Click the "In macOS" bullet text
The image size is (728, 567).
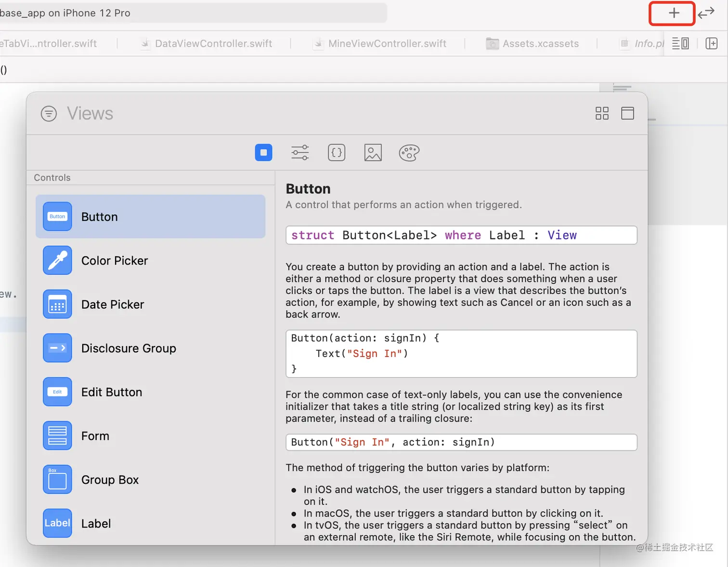[453, 514]
